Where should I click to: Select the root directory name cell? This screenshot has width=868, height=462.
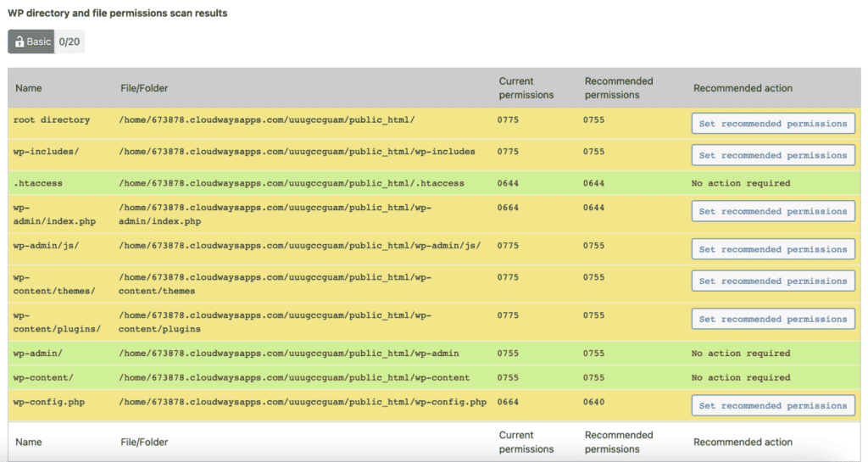pos(52,120)
